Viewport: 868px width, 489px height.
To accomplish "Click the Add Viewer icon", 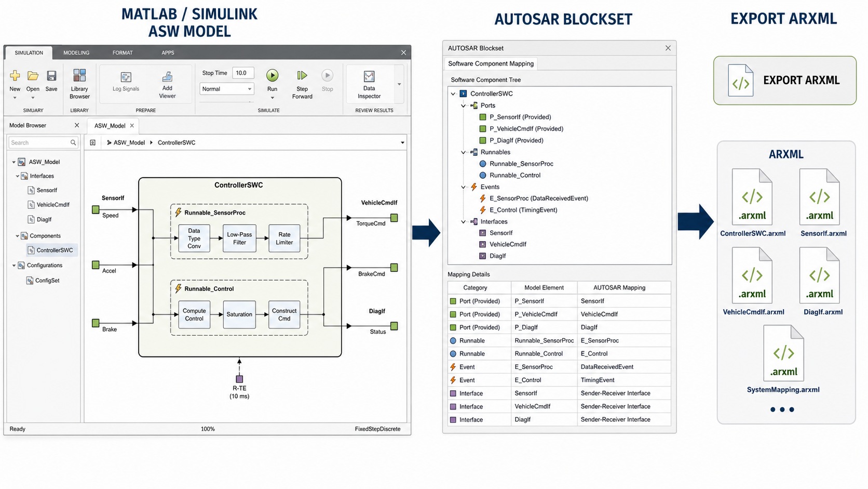I will point(167,76).
